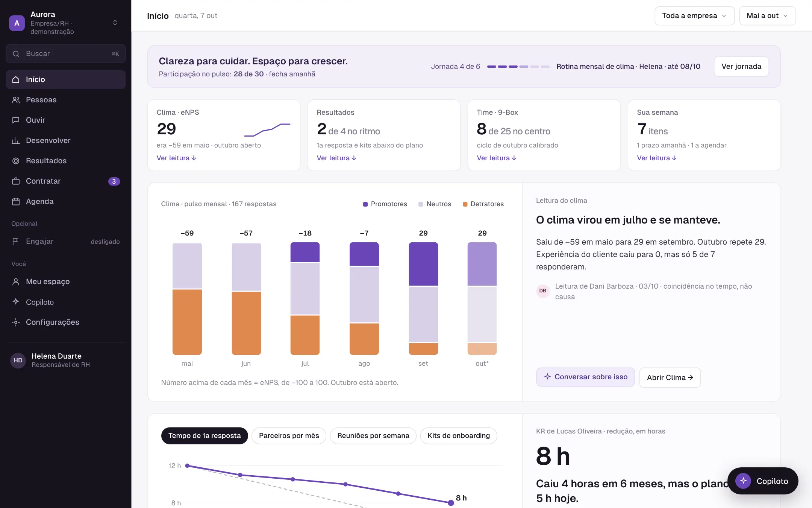The width and height of the screenshot is (812, 508).
Task: Open the Toda a empresa dropdown
Action: coord(694,16)
